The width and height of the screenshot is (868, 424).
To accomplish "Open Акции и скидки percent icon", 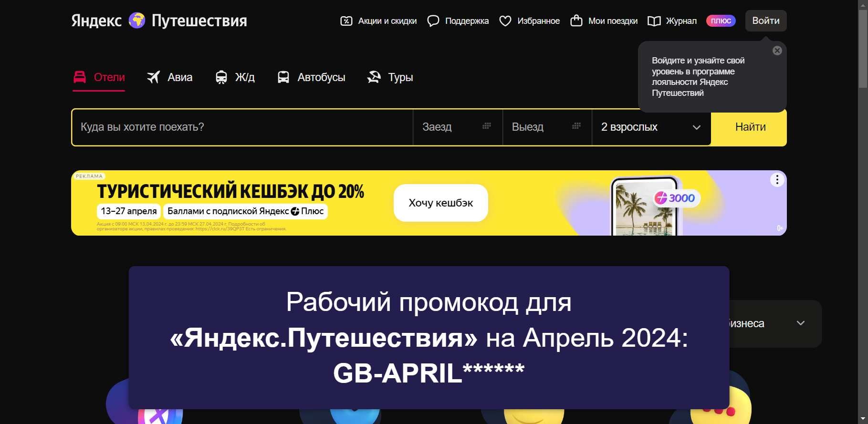I will [346, 21].
